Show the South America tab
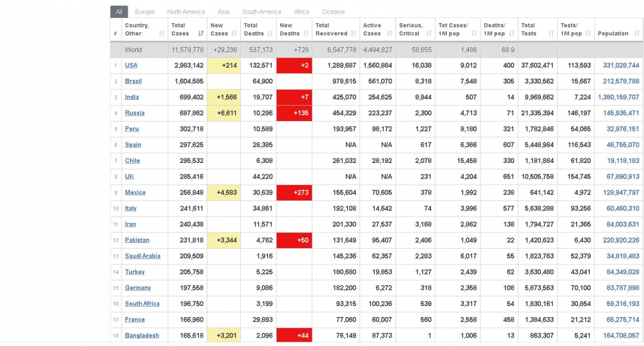This screenshot has height=346, width=644. click(x=261, y=12)
